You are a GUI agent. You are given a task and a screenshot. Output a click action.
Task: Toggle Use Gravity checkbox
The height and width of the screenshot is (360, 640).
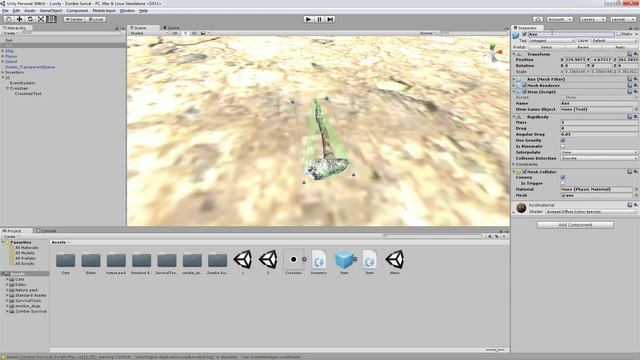[x=563, y=140]
